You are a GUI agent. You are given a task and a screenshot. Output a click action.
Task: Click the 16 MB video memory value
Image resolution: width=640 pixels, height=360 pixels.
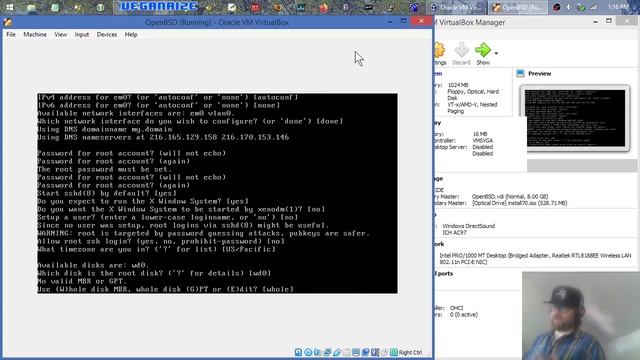coord(480,134)
